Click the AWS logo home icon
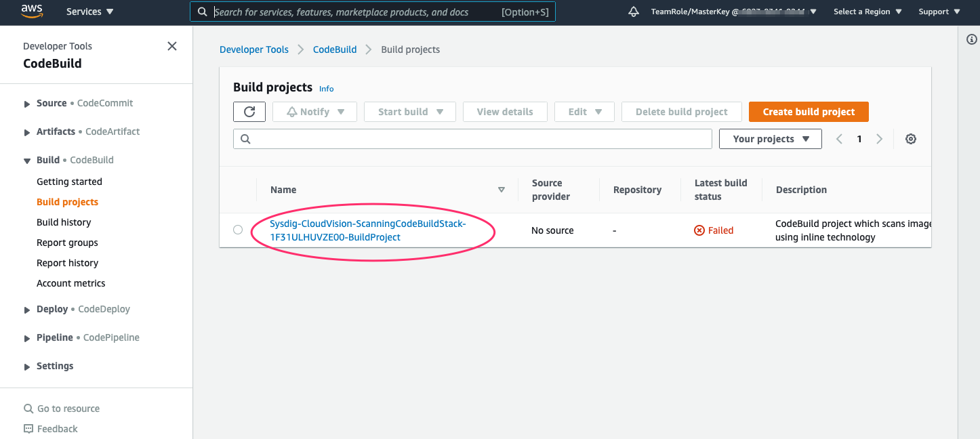Viewport: 980px width, 439px height. click(32, 11)
